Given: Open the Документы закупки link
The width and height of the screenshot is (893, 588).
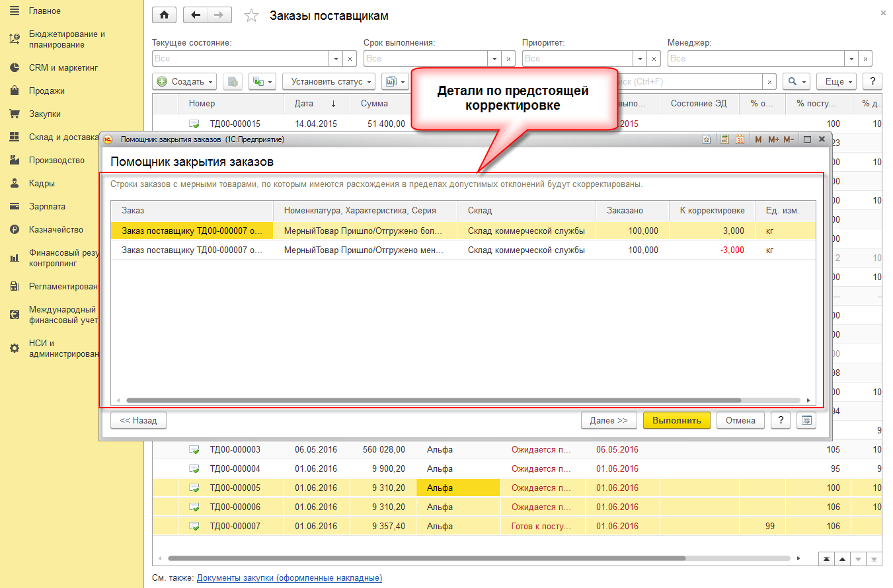Looking at the screenshot, I should click(289, 577).
